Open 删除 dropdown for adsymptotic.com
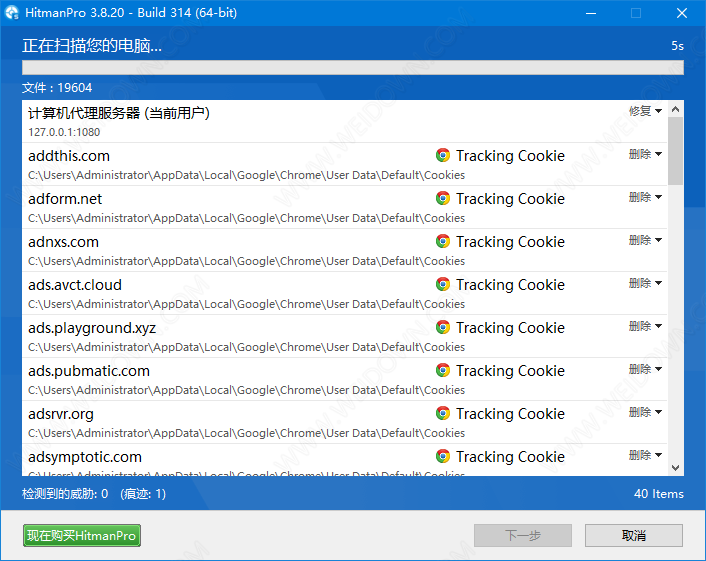Screen dimensions: 706x561 click(645, 455)
